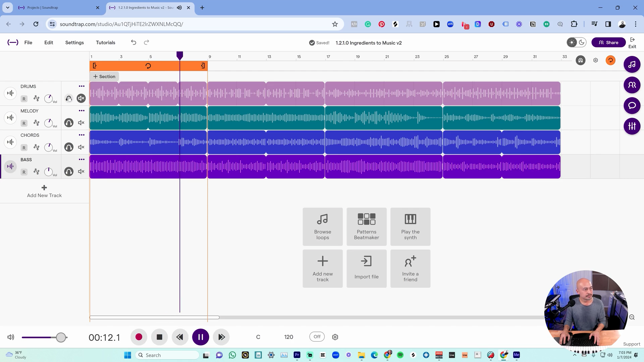Click the Add Section button
Viewport: 644px width, 362px height.
(104, 76)
